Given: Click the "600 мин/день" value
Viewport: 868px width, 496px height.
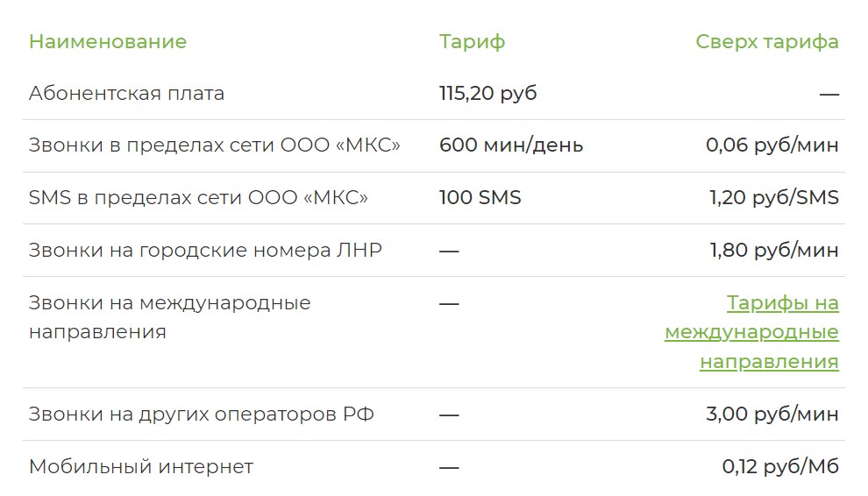Looking at the screenshot, I should point(510,145).
